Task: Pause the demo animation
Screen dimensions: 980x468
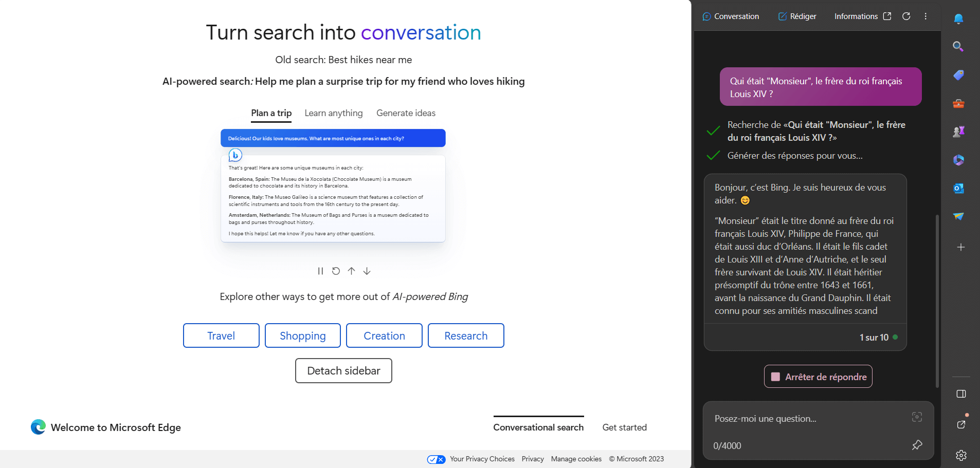Action: (x=320, y=271)
